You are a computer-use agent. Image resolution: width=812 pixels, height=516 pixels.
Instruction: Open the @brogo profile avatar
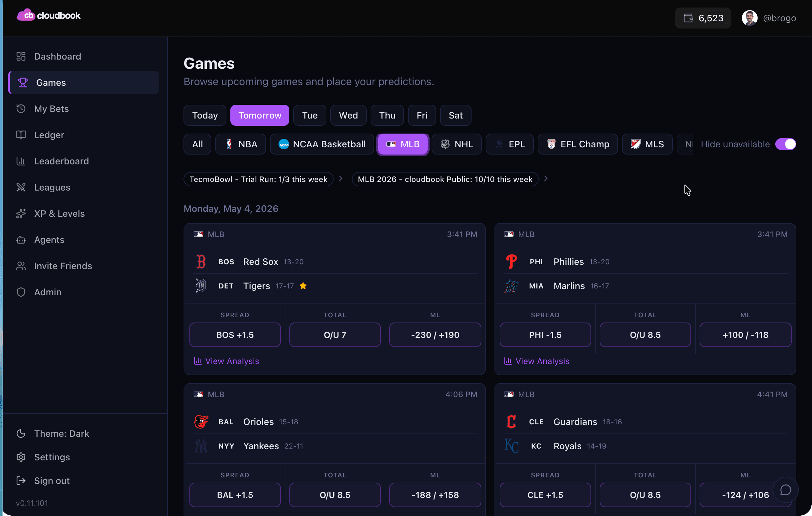click(749, 18)
